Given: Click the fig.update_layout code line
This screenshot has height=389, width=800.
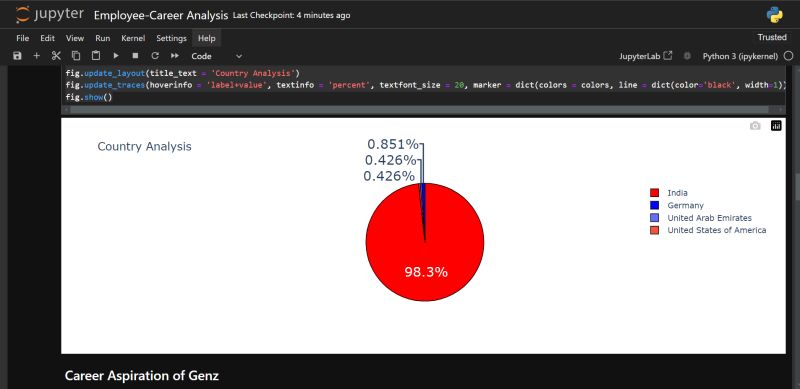Looking at the screenshot, I should click(x=183, y=73).
